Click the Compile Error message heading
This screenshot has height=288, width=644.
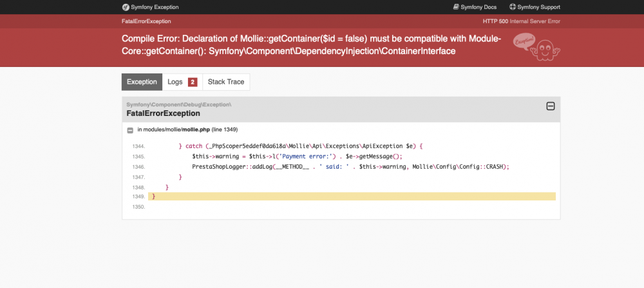tap(311, 44)
